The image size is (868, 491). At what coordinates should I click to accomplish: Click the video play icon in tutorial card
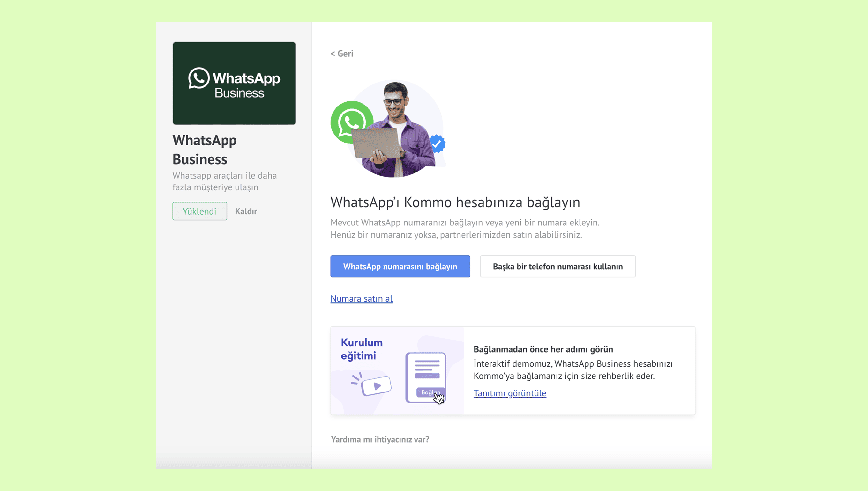coord(376,386)
